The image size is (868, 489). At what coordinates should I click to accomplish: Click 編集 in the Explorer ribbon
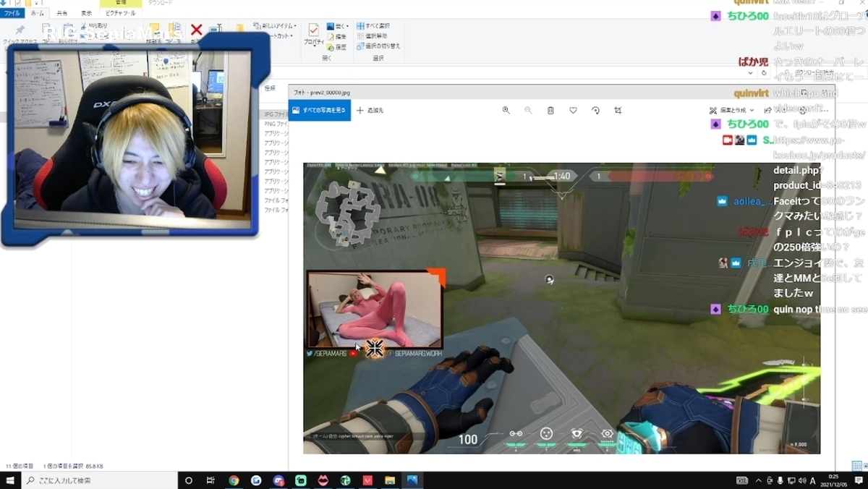[x=336, y=36]
